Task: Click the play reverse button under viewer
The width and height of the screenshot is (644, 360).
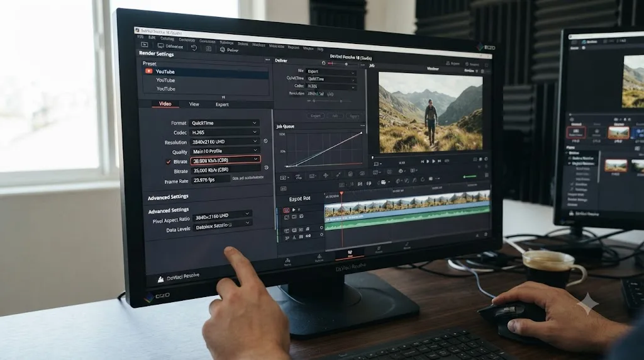Action: (x=428, y=162)
